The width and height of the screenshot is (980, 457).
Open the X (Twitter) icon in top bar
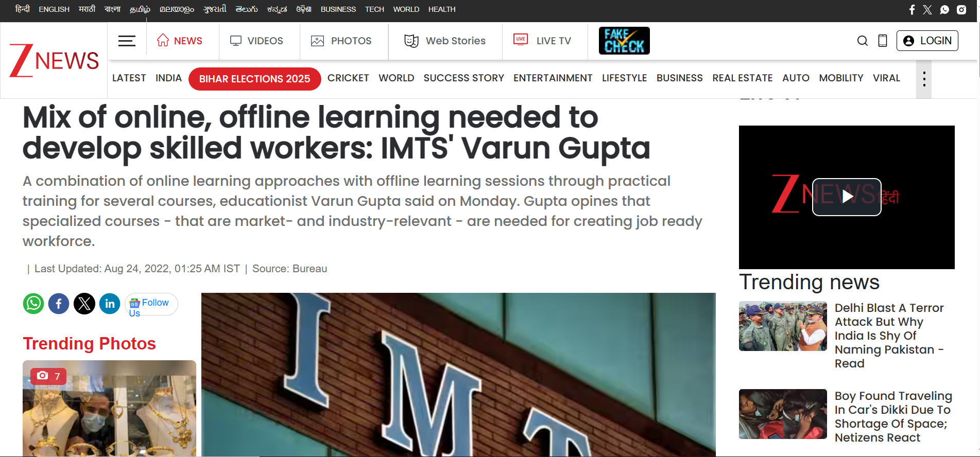coord(927,10)
